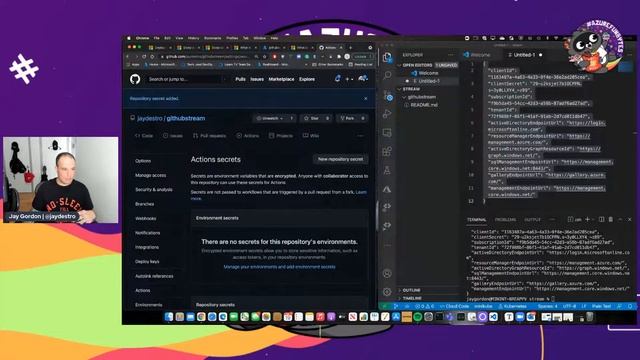Open VS Code Run and Debug icon

(x=387, y=114)
